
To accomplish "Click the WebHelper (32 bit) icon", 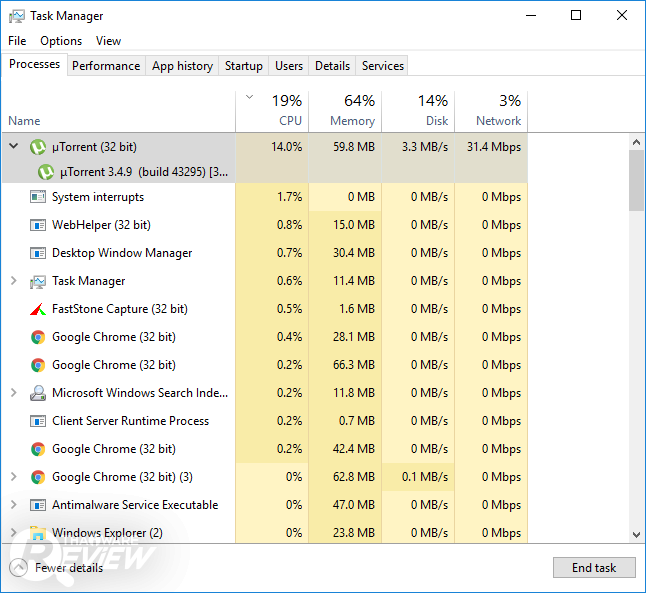I will 38,225.
